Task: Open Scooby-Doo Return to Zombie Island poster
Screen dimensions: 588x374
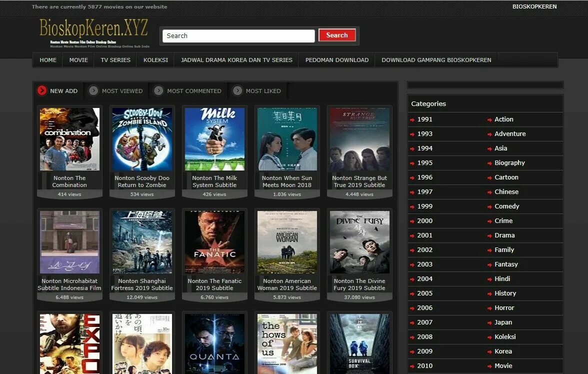Action: coord(142,139)
